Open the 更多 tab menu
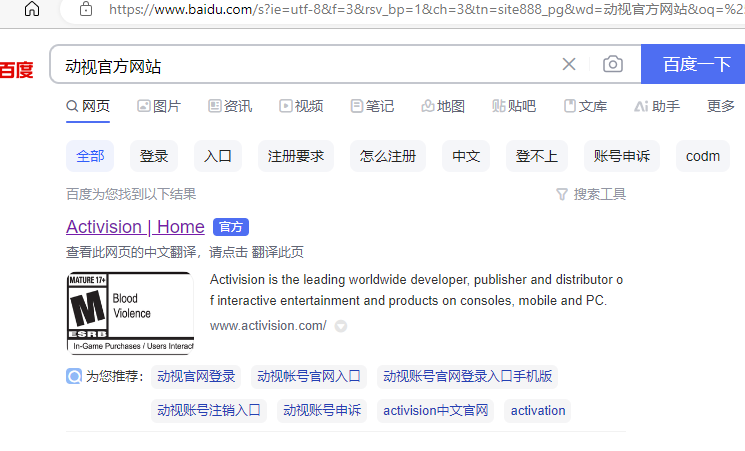The width and height of the screenshot is (745, 451). point(720,106)
